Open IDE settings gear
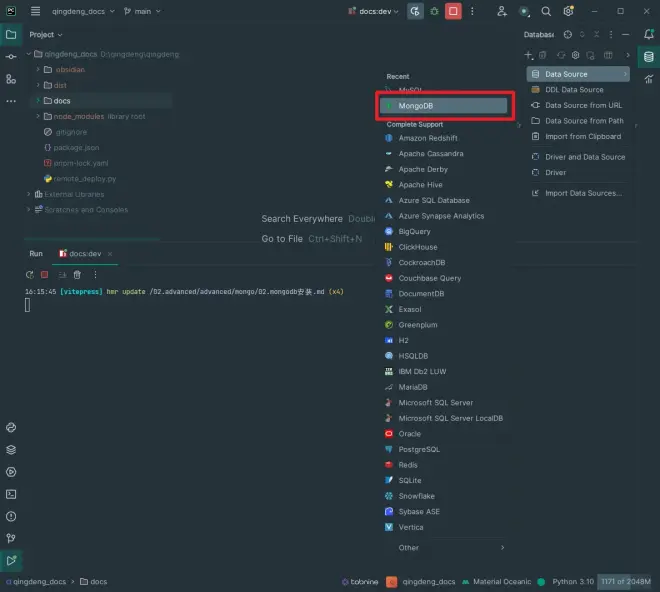 (x=568, y=11)
